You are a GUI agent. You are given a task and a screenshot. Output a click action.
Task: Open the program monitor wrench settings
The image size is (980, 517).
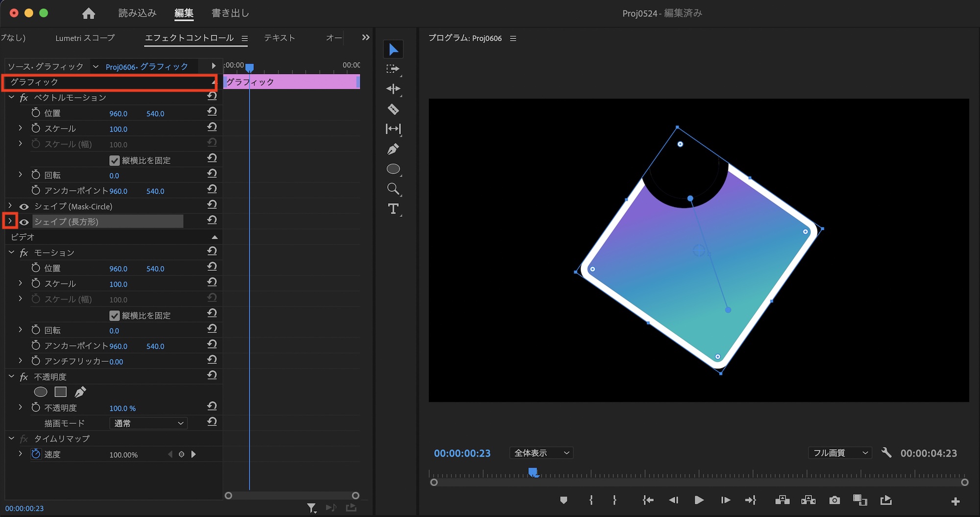click(x=886, y=453)
